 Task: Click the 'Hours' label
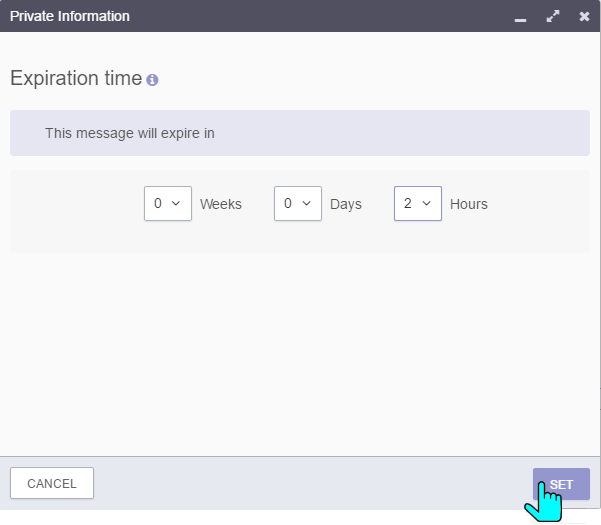(469, 204)
